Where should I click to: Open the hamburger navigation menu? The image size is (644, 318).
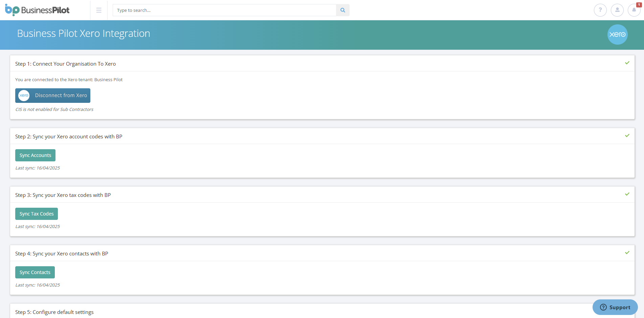[98, 10]
